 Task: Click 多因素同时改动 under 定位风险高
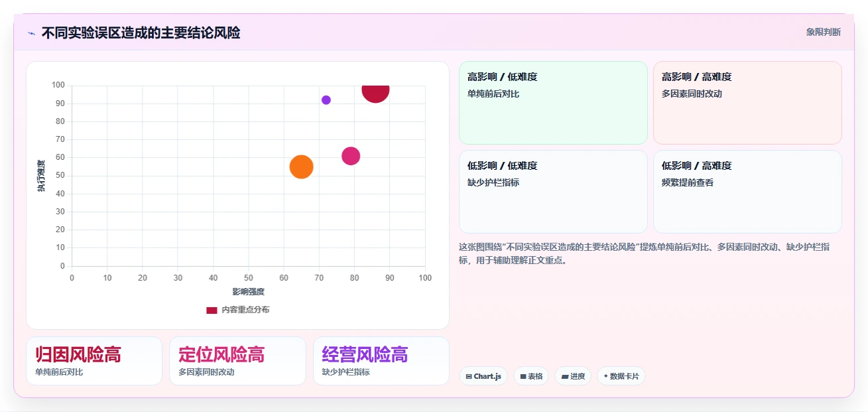coord(206,372)
